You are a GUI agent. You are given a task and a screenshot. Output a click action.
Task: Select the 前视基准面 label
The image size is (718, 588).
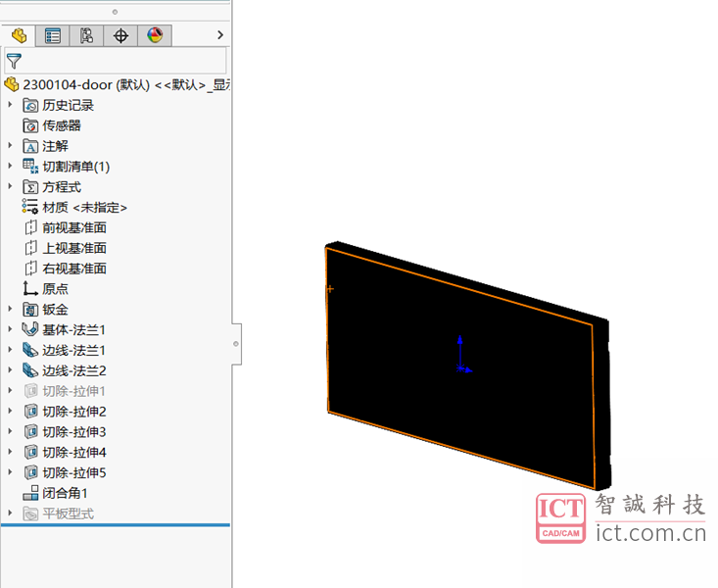(x=74, y=227)
